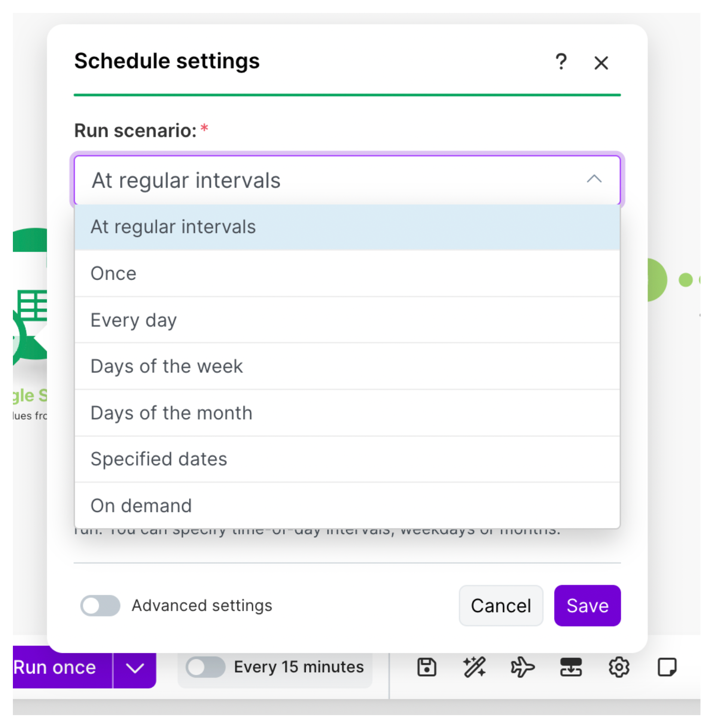Toggle Advanced settings off in the dialog
This screenshot has height=728, width=713.
pos(100,606)
